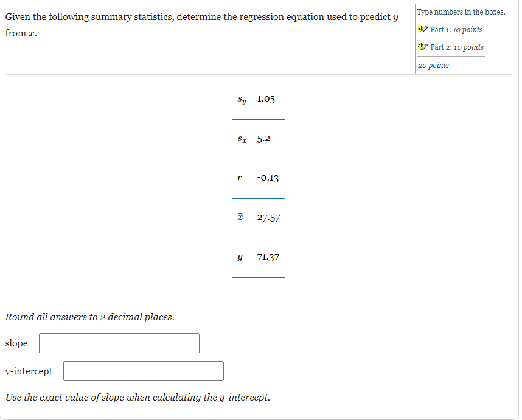Click the 'Type numbers in the boxes' heading
The width and height of the screenshot is (522, 420).
point(461,12)
